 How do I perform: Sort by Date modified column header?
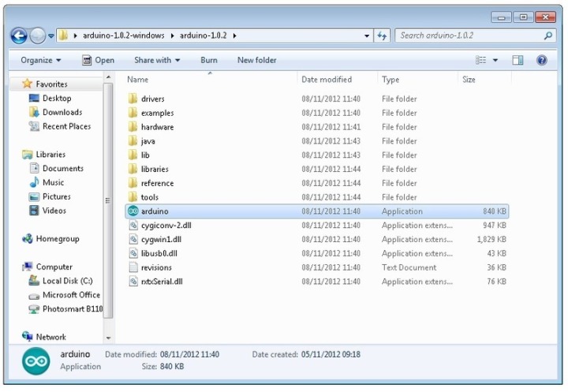click(x=327, y=80)
